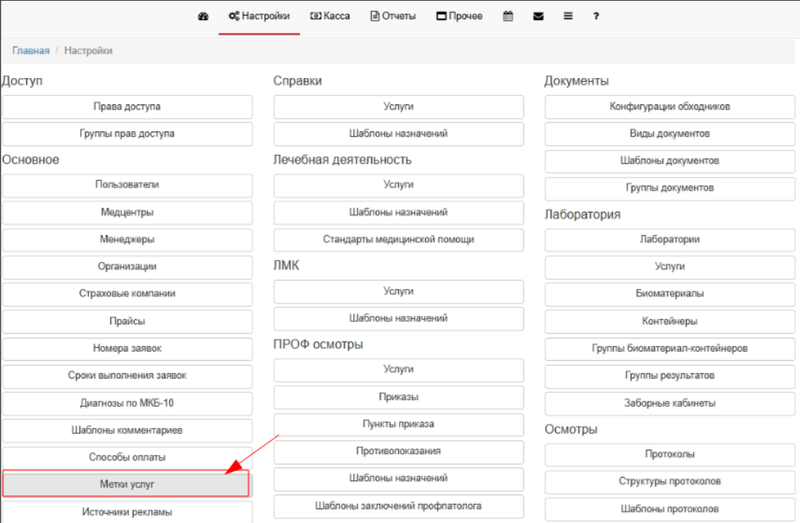The height and width of the screenshot is (523, 800).
Task: Open the Отчеты menu
Action: pyautogui.click(x=396, y=17)
